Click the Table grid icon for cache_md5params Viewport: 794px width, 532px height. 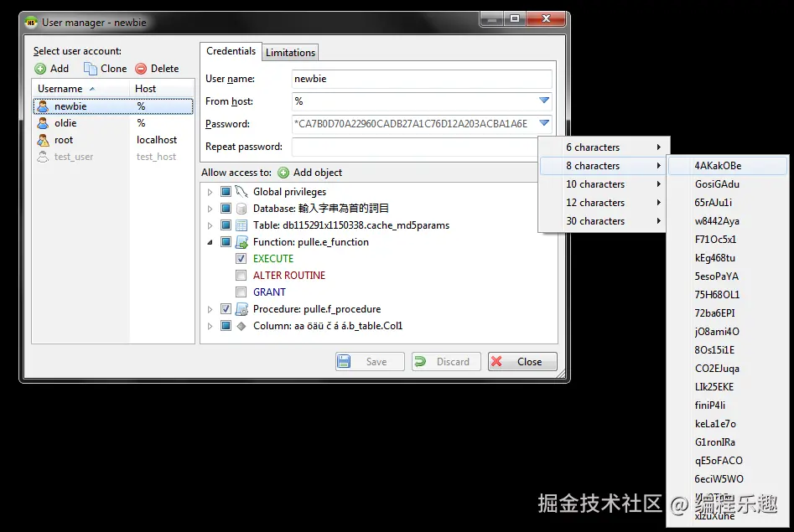(241, 225)
